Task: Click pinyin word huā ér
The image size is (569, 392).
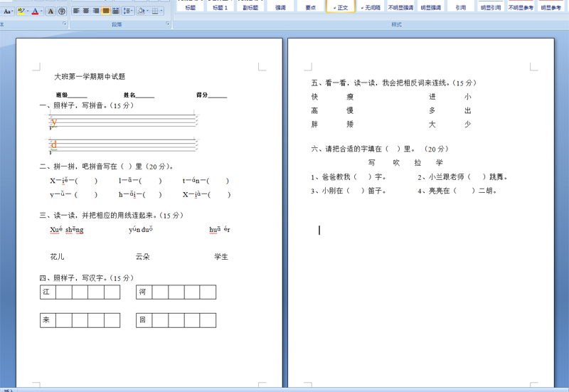Action: [220, 229]
